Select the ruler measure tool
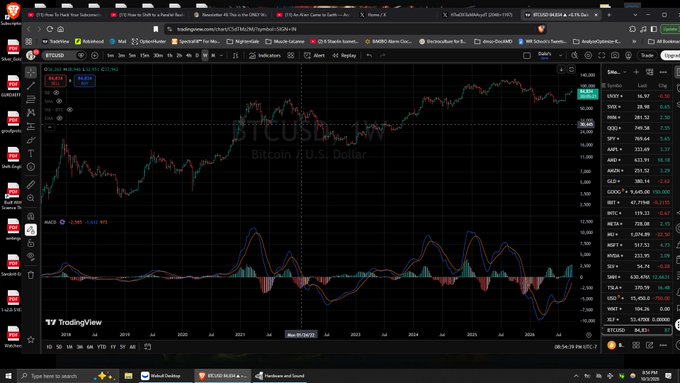Image resolution: width=680 pixels, height=383 pixels. tap(31, 185)
